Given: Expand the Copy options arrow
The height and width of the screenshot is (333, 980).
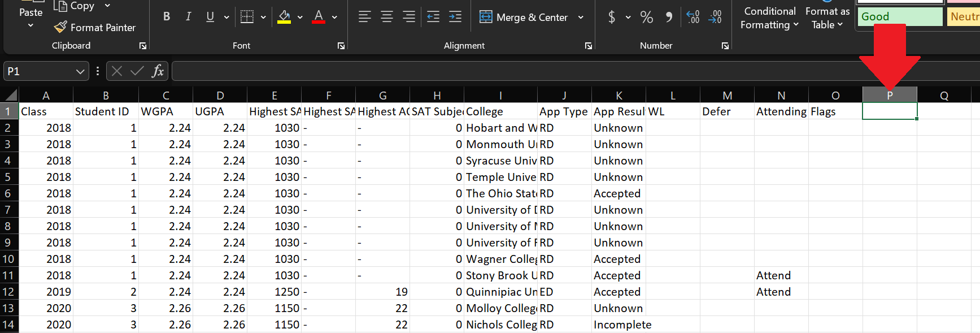Looking at the screenshot, I should 107,6.
